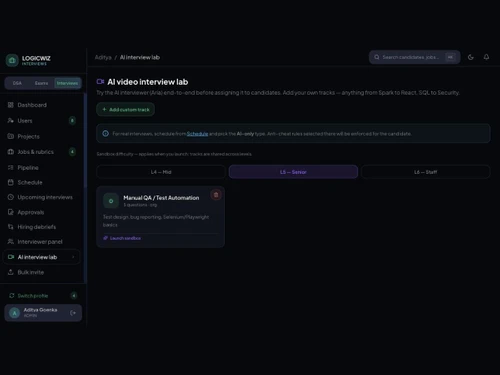500x375 pixels.
Task: Switch to the DSA tab
Action: (x=17, y=83)
